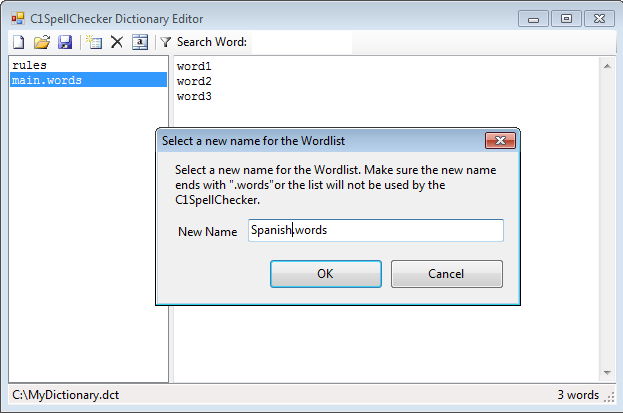The height and width of the screenshot is (413, 623).
Task: Click the Search Word label
Action: click(x=212, y=42)
